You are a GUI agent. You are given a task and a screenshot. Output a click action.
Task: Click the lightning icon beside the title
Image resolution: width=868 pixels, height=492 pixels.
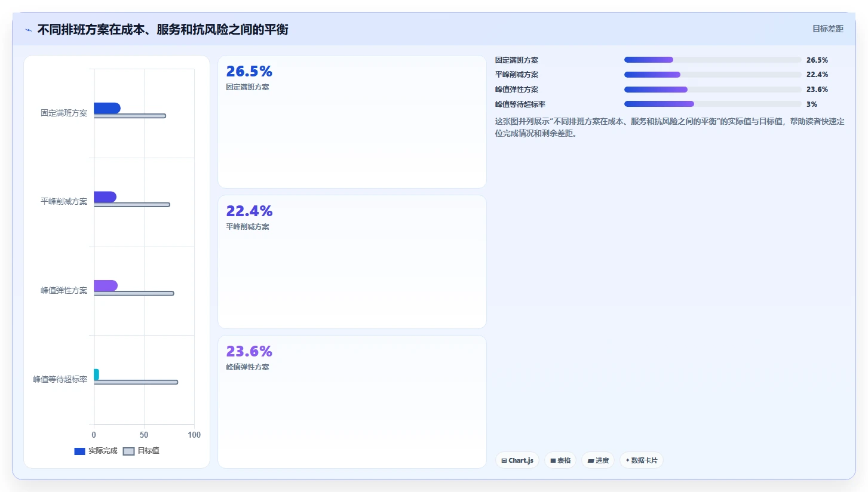pos(28,29)
